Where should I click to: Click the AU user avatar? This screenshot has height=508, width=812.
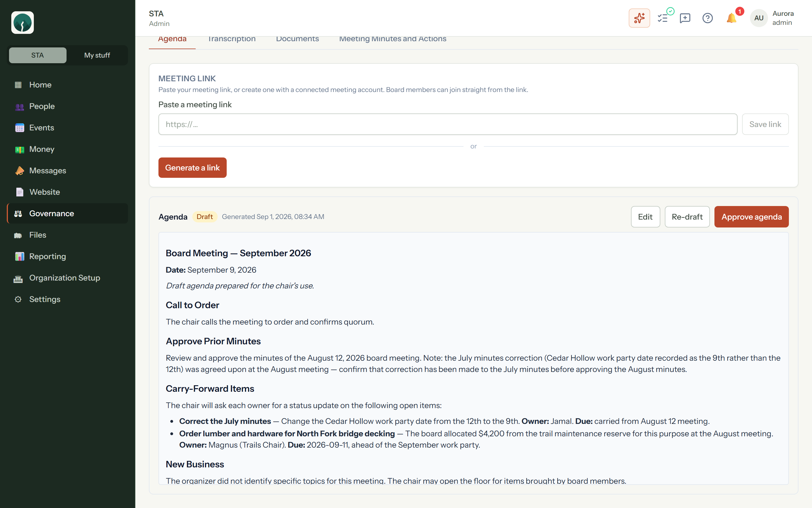759,18
